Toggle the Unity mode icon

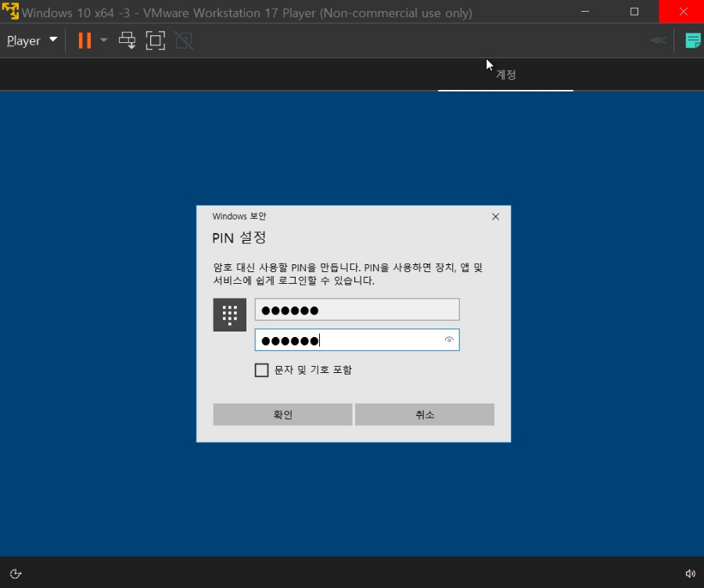[184, 41]
